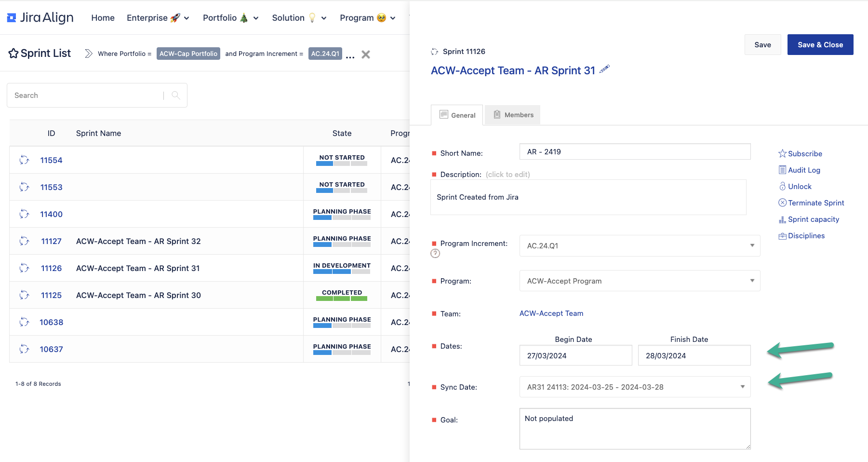
Task: Sort by the ID column header
Action: 51,133
